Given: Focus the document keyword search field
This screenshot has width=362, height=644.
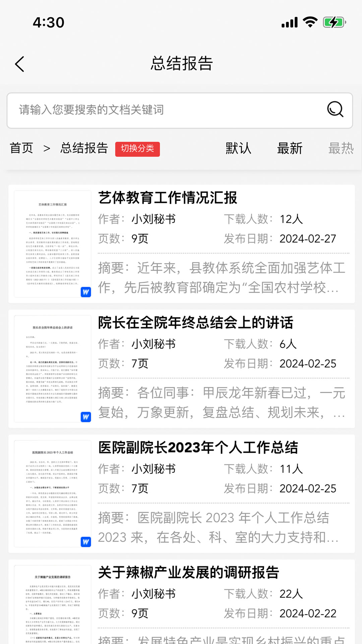Looking at the screenshot, I should point(168,110).
